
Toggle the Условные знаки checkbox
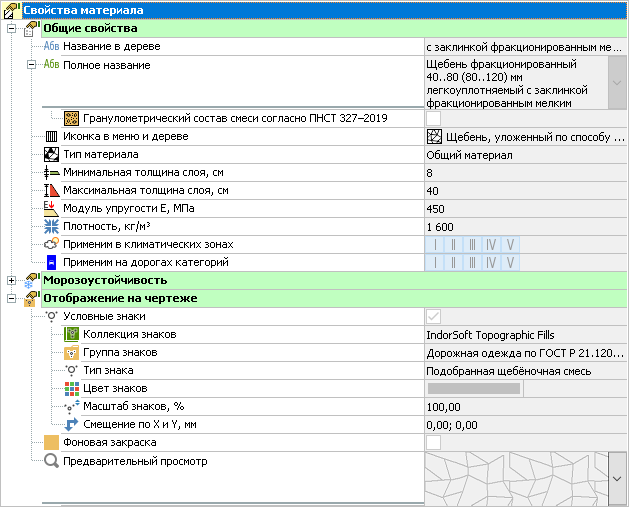433,316
